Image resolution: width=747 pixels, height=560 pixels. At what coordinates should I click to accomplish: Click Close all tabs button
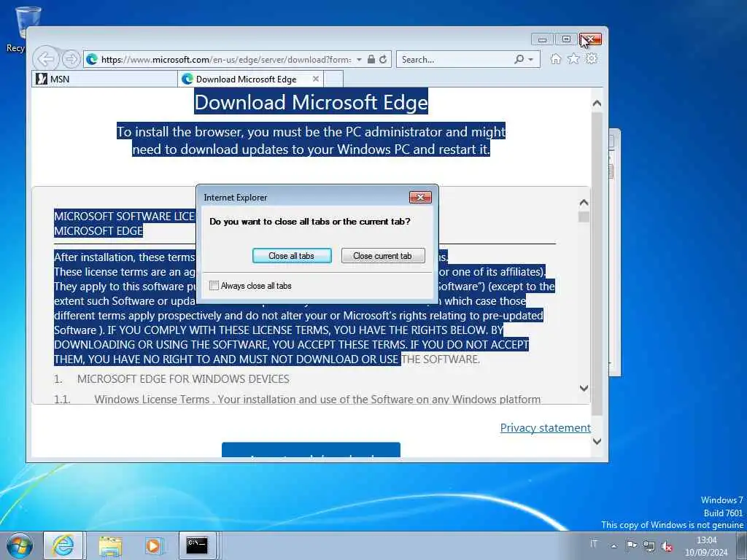tap(292, 256)
